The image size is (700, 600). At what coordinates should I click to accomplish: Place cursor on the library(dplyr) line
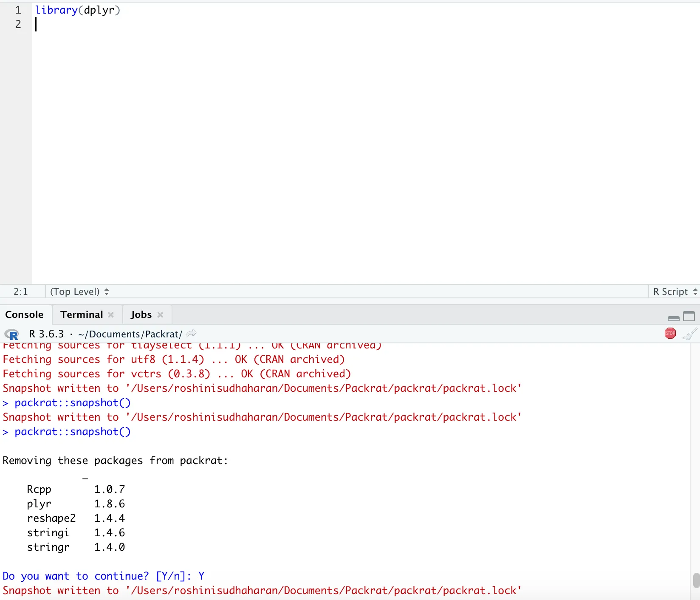(77, 10)
